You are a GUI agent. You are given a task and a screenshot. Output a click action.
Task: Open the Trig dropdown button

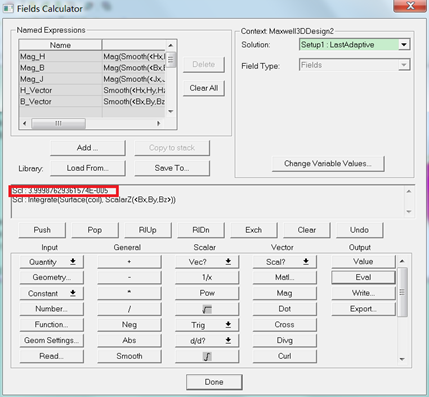[x=207, y=325]
